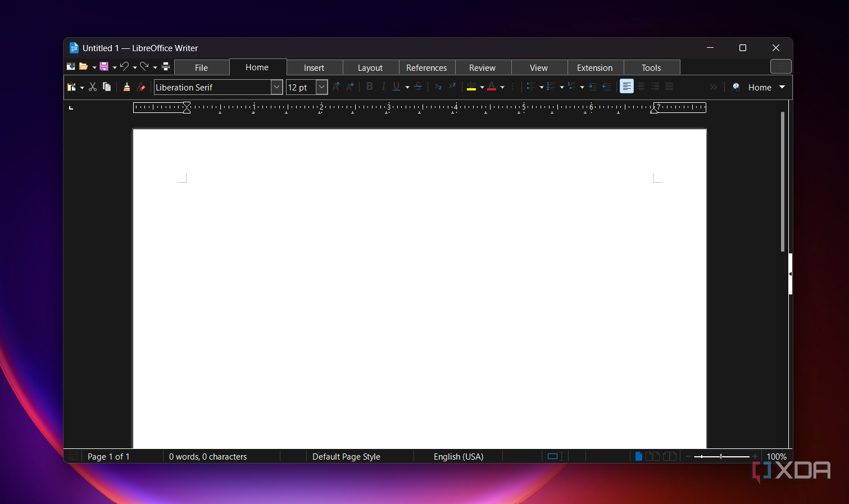
Task: Center-align the paragraph
Action: [x=641, y=87]
